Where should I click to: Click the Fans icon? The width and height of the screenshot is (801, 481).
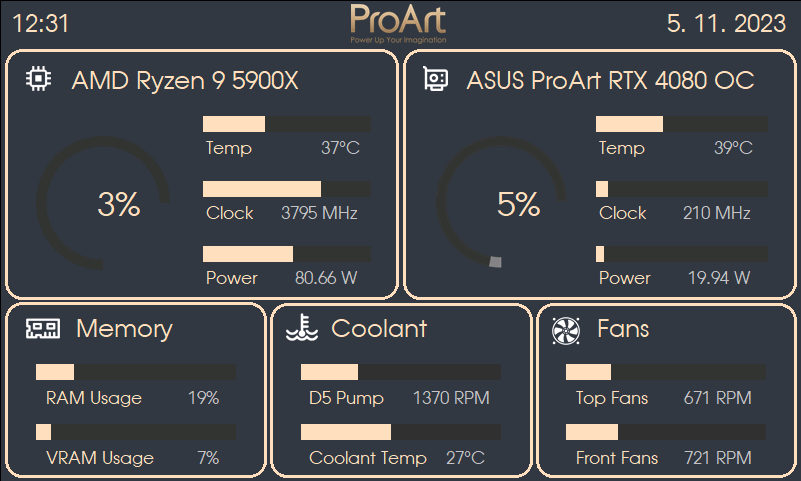pyautogui.click(x=566, y=329)
